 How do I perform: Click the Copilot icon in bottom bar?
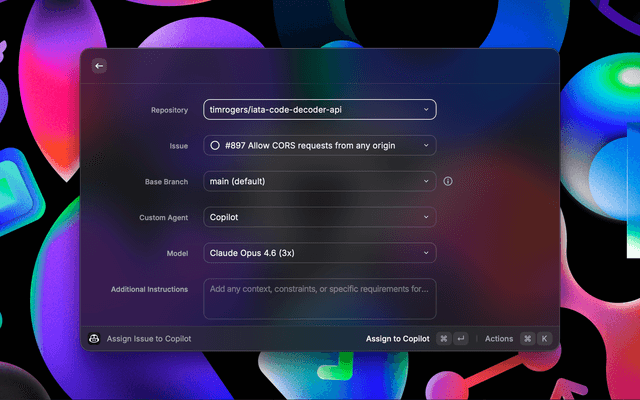pyautogui.click(x=94, y=339)
